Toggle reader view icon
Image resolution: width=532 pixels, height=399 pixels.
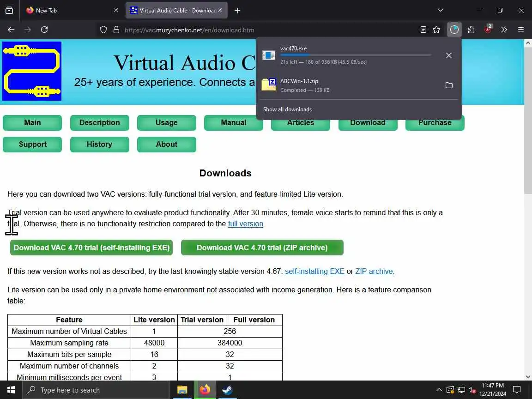click(423, 30)
